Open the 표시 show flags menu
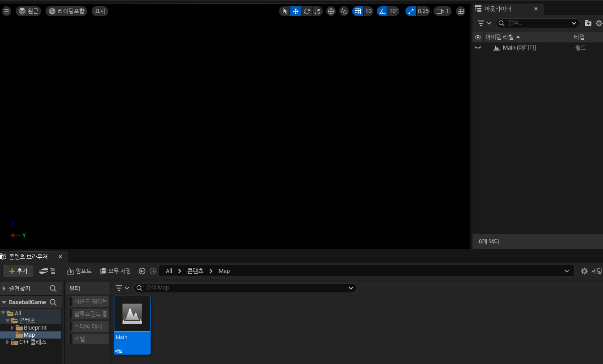 100,11
